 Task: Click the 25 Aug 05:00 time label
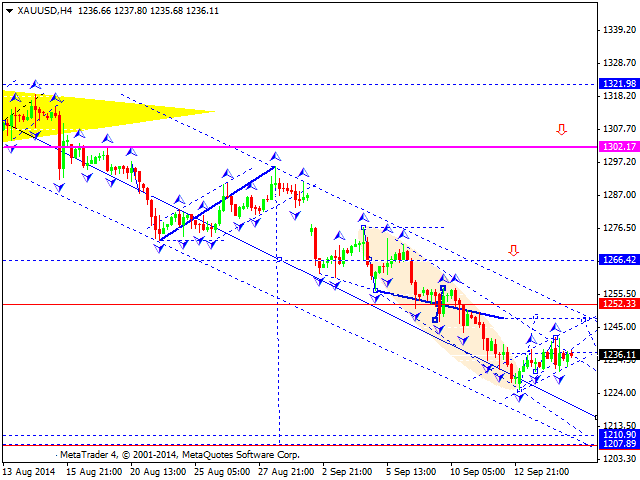222,472
